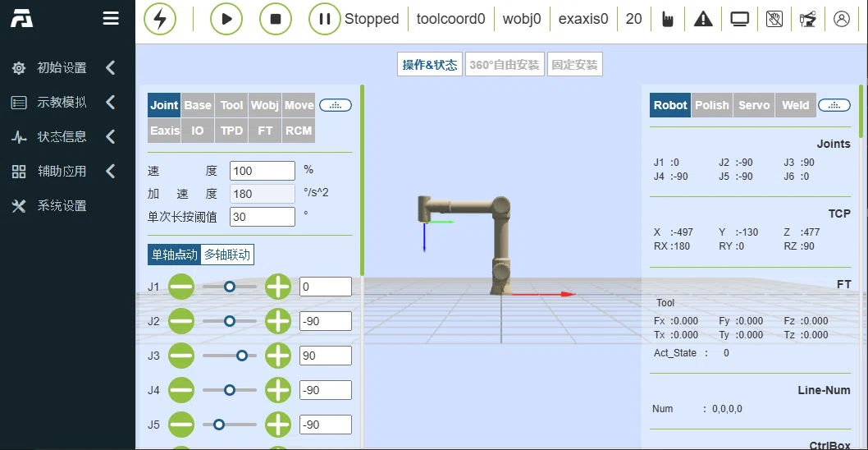
Task: Click the J5 slider handle
Action: [x=219, y=425]
